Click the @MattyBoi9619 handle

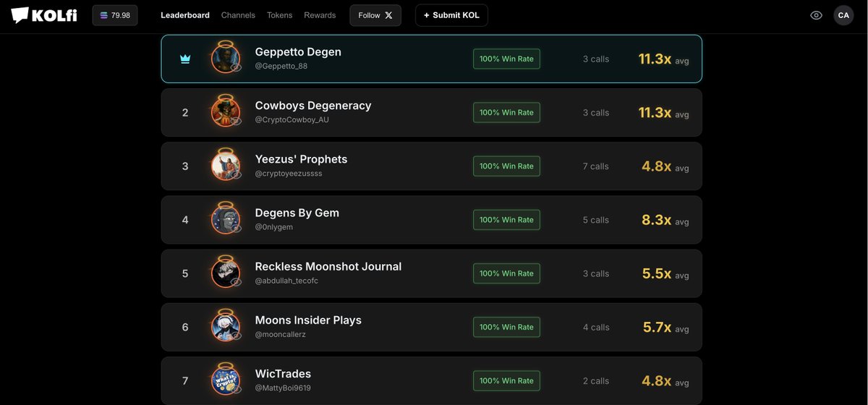(283, 388)
